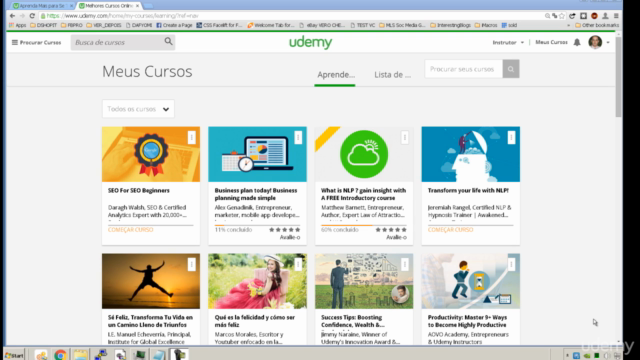This screenshot has width=640, height=360.
Task: Open the What is NLP cloud thumbnail
Action: click(x=364, y=154)
